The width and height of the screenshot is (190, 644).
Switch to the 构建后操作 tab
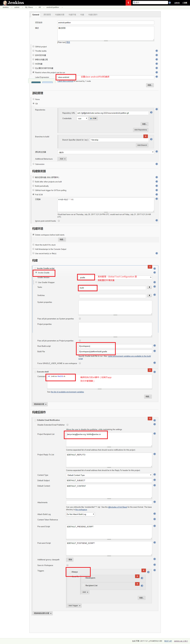(93, 15)
